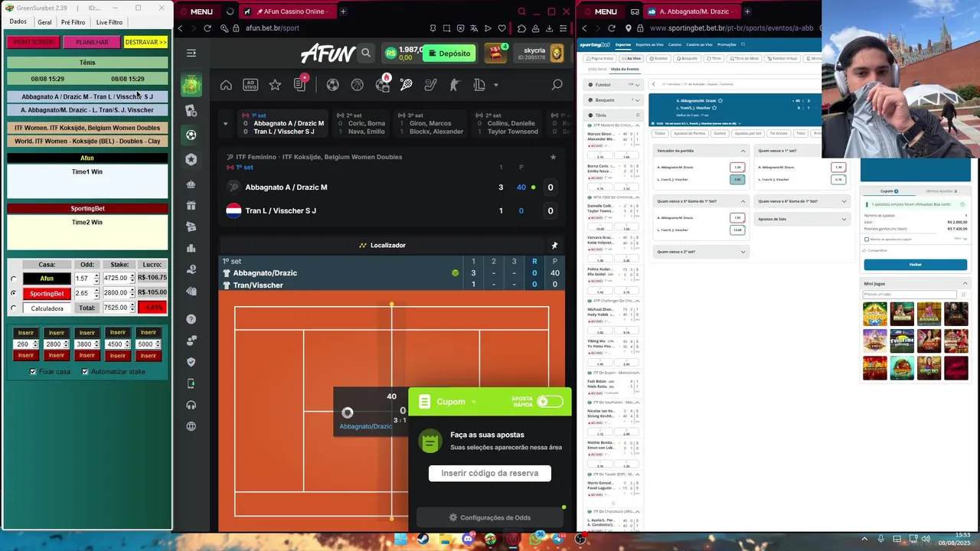This screenshot has width=980, height=551.
Task: Toggle the Automatizar stake checkbox
Action: [x=85, y=372]
